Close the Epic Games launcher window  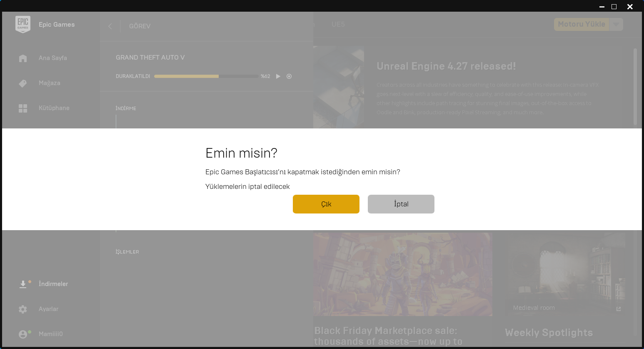630,7
